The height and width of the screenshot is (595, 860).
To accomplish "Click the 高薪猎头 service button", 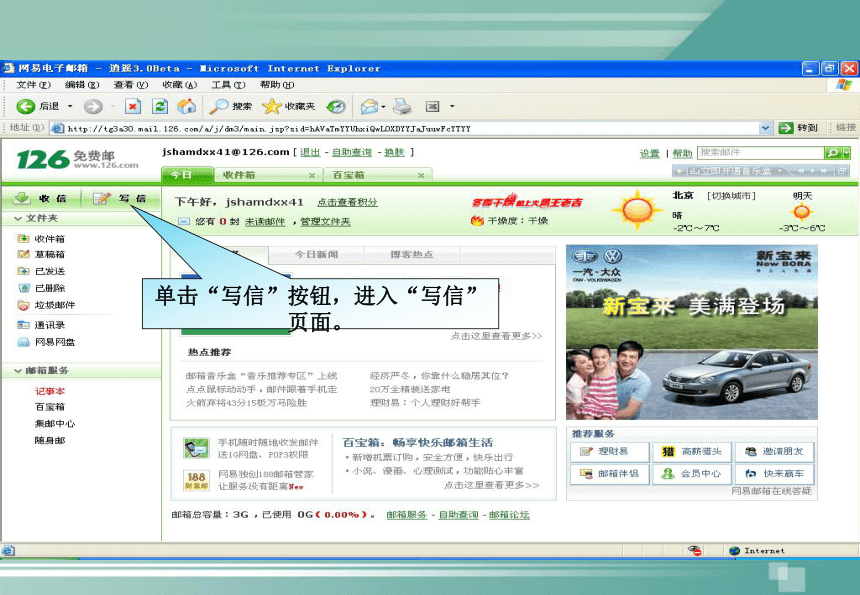I will pyautogui.click(x=693, y=452).
